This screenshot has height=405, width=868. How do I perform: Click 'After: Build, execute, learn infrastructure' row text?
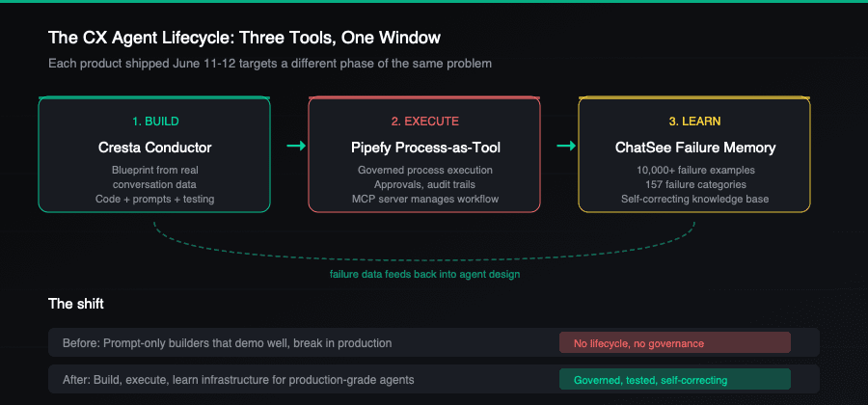click(x=238, y=380)
